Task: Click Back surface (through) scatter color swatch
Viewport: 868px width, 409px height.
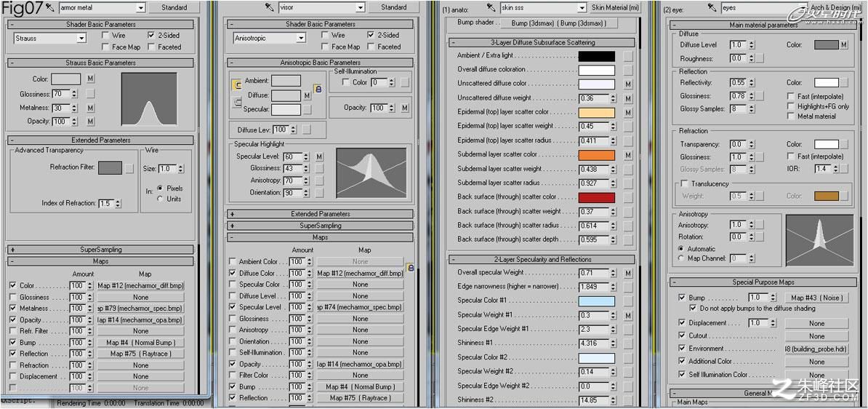Action: click(597, 197)
